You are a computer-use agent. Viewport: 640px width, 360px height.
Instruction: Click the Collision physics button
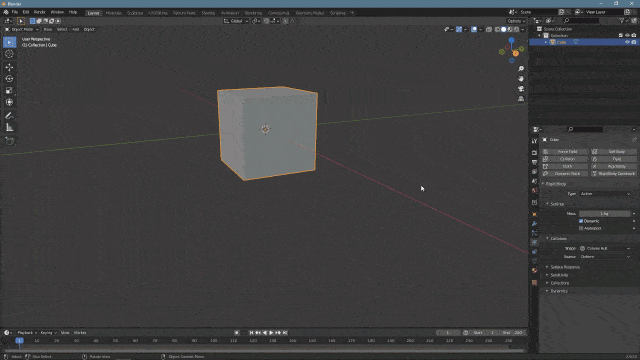(565, 159)
